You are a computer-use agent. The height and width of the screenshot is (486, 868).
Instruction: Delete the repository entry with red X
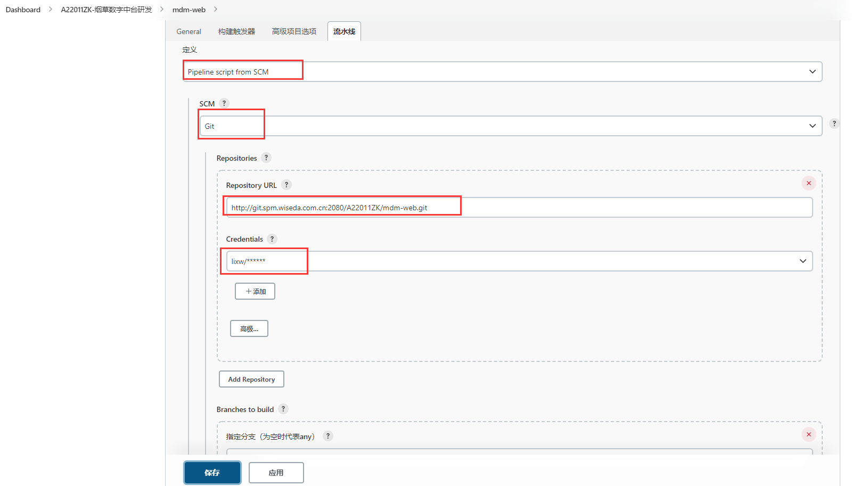[x=808, y=183]
